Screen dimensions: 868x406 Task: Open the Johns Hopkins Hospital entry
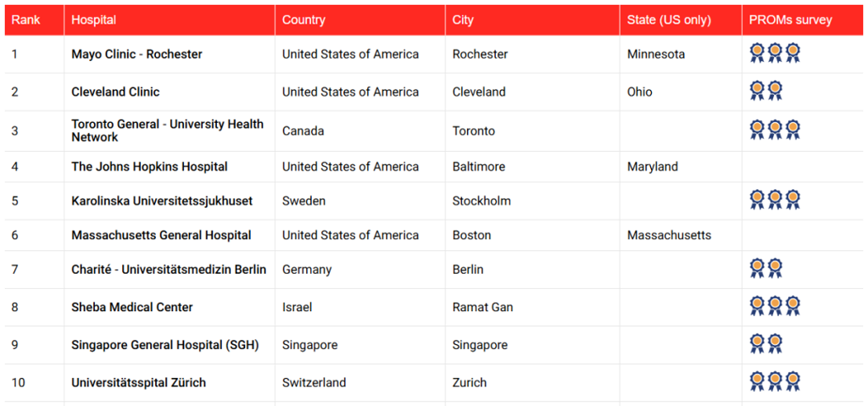pos(149,167)
